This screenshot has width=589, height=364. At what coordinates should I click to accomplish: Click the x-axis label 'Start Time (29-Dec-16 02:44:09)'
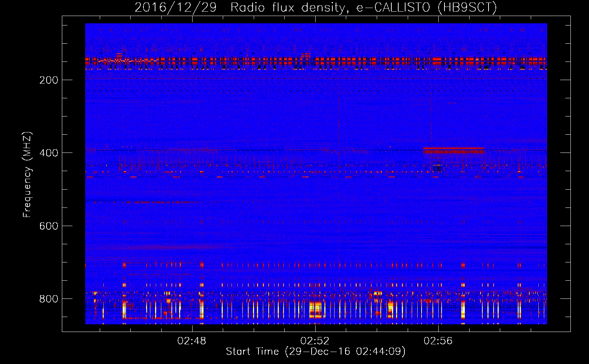click(316, 352)
